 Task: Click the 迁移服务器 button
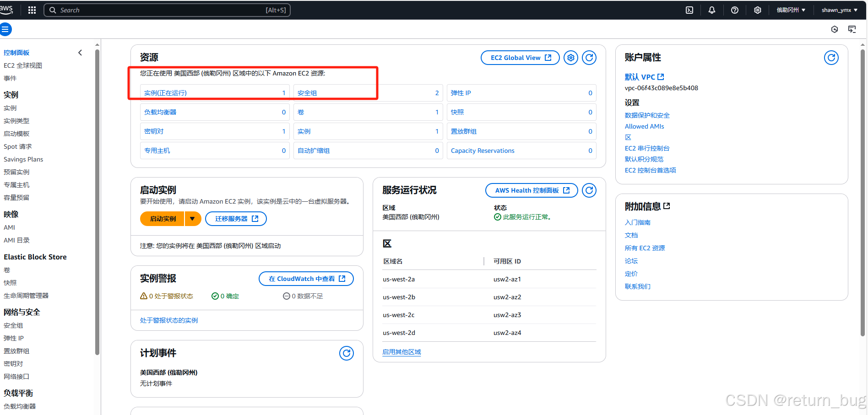coord(236,219)
